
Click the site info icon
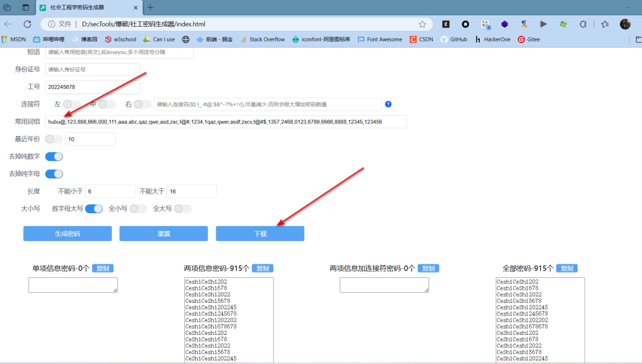(52, 24)
